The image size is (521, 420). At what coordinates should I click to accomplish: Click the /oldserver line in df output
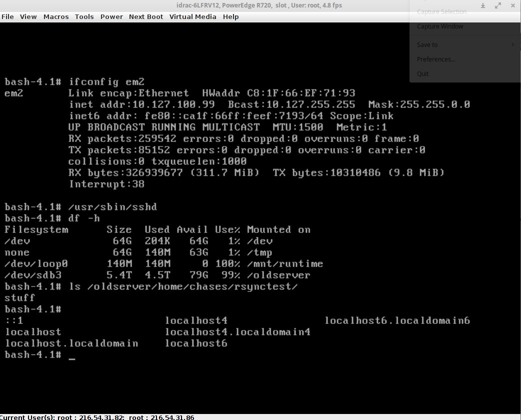(157, 275)
